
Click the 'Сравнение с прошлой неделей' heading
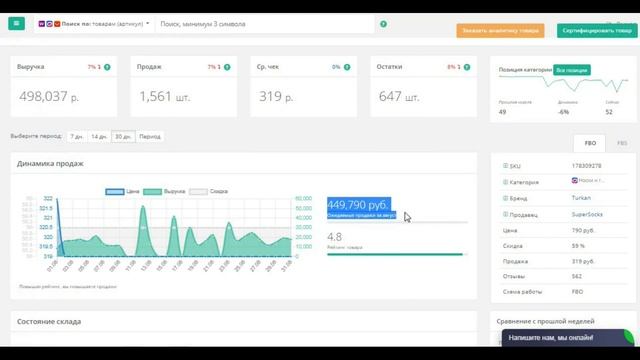click(545, 321)
